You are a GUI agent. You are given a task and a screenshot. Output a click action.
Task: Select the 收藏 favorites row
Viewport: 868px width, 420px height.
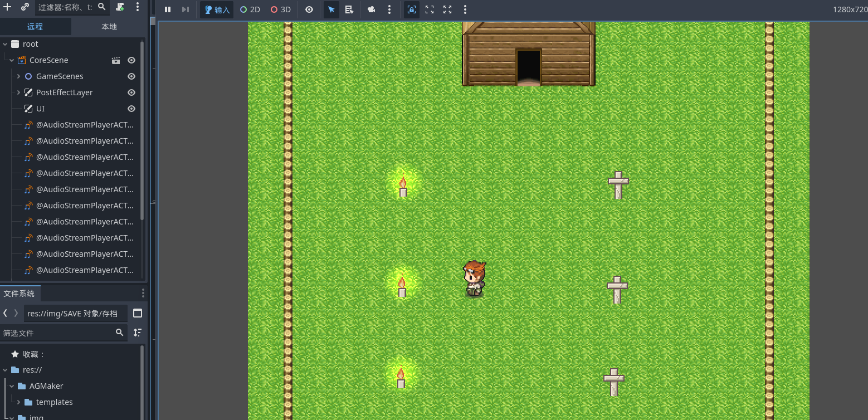click(x=34, y=354)
